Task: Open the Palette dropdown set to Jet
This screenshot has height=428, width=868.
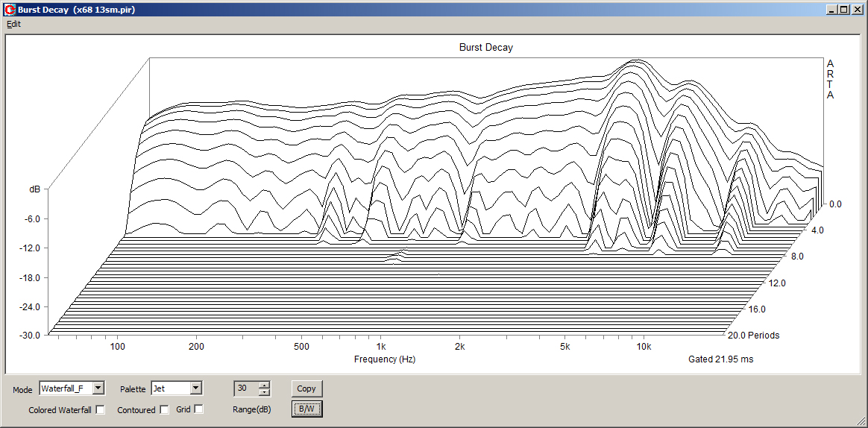Action: pyautogui.click(x=195, y=388)
